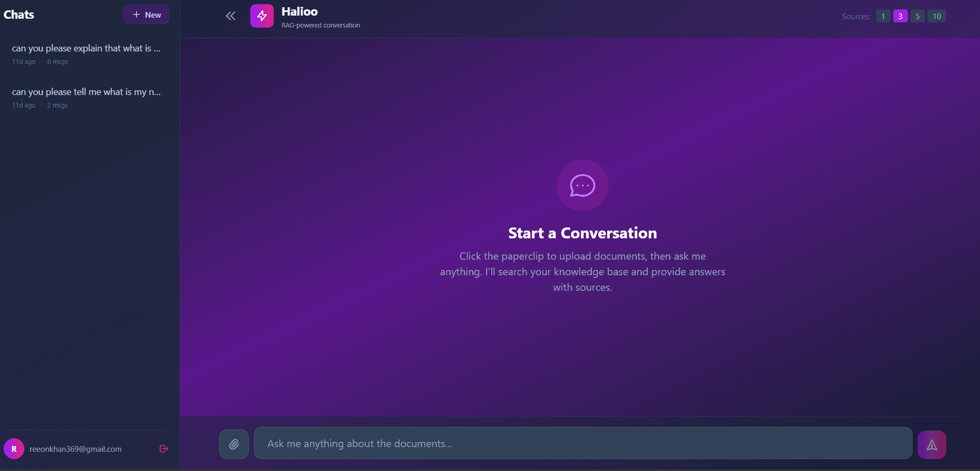
Task: Click the reeonkhan369@gmail.com account email
Action: click(75, 449)
